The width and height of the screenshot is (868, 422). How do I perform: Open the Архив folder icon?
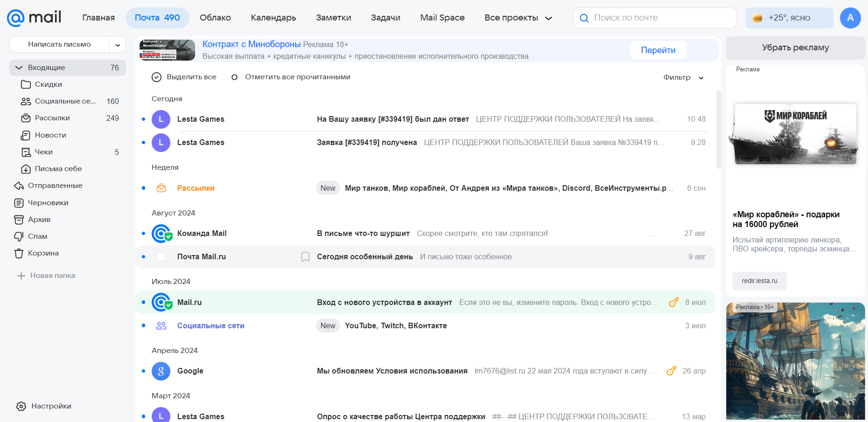pyautogui.click(x=19, y=220)
